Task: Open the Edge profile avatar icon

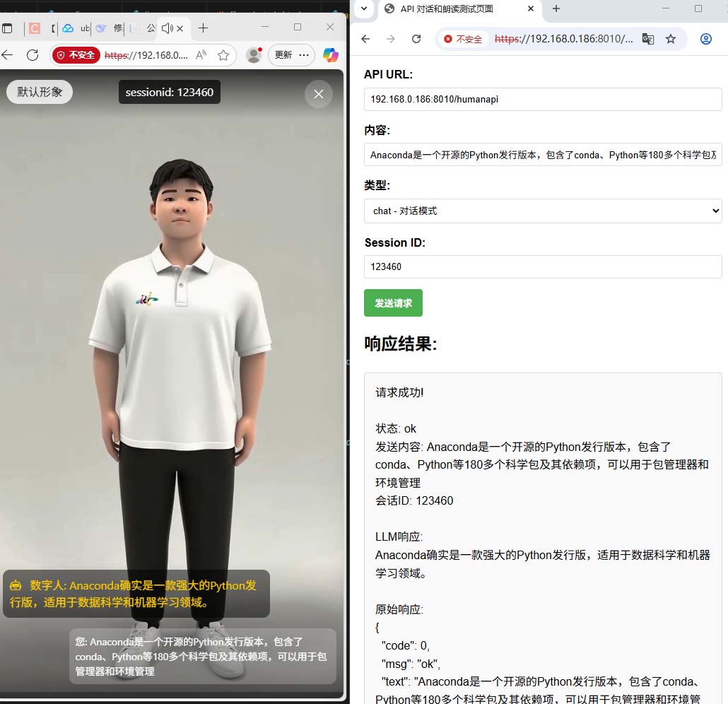Action: click(x=253, y=55)
